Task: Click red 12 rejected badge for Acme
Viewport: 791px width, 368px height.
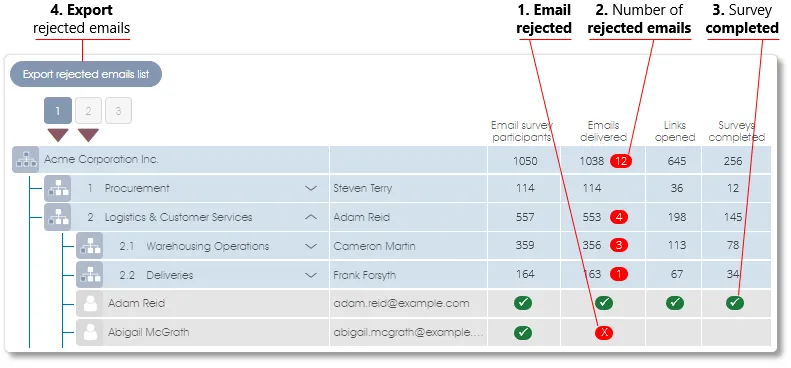Action: (621, 161)
